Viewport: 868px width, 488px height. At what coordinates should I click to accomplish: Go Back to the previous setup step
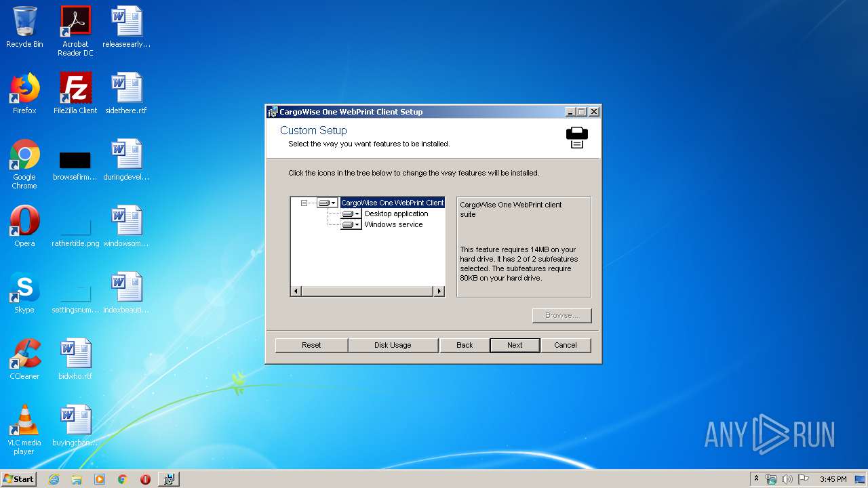point(465,345)
